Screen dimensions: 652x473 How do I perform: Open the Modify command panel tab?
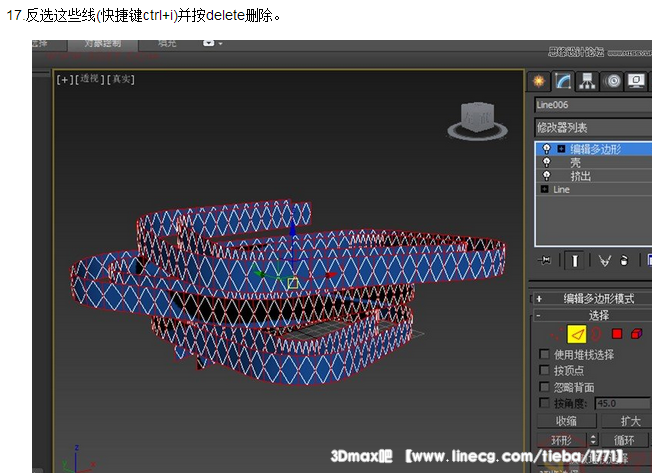click(x=563, y=81)
